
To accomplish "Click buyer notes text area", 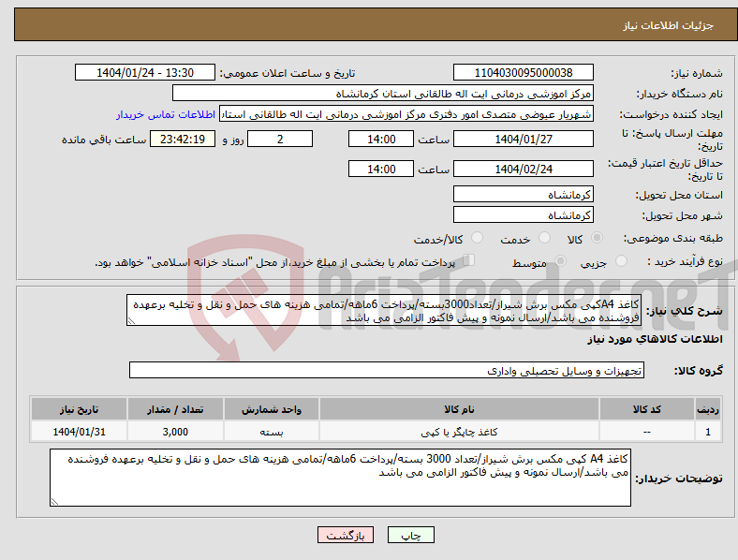I will (340, 478).
